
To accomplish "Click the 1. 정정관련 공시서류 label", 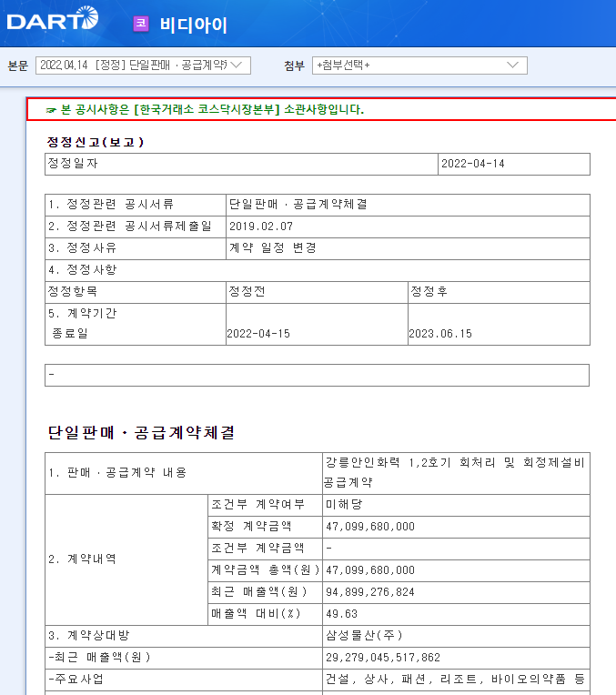I will pyautogui.click(x=111, y=205).
